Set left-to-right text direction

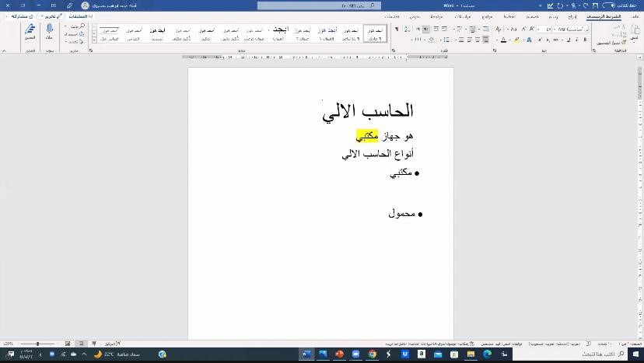coord(418,30)
